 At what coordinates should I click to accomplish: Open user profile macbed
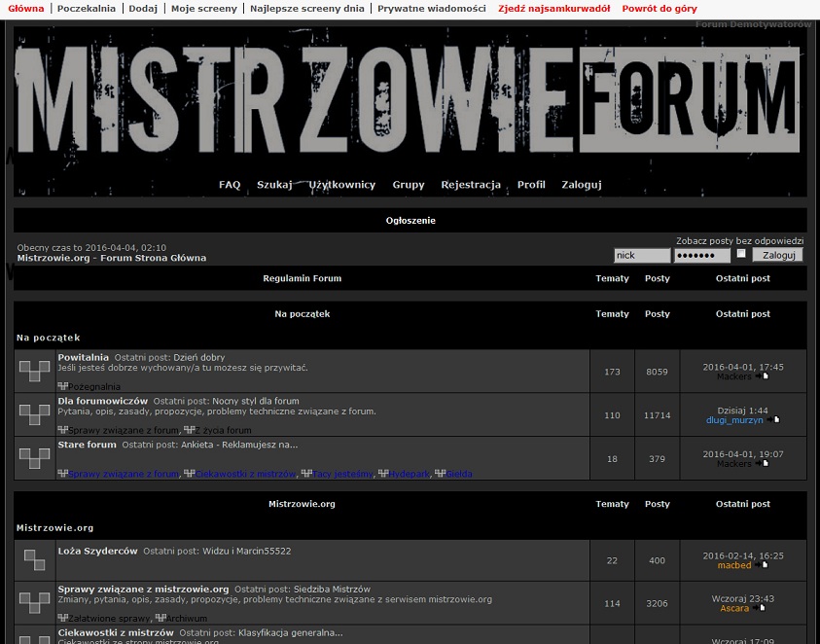[x=734, y=565]
